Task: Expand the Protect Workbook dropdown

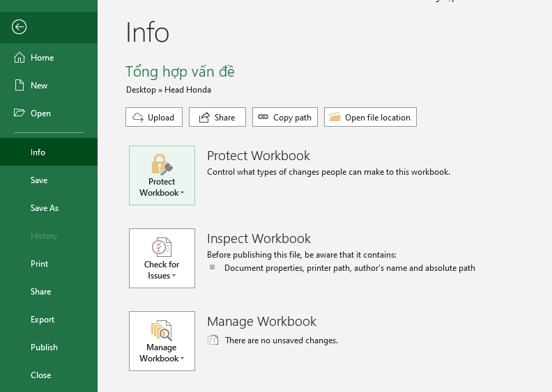Action: (162, 175)
